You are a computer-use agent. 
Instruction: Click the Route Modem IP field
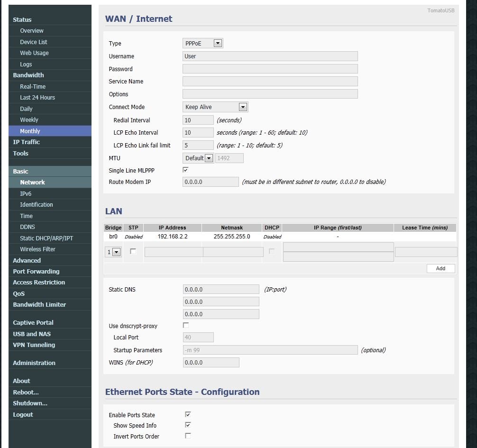click(211, 182)
